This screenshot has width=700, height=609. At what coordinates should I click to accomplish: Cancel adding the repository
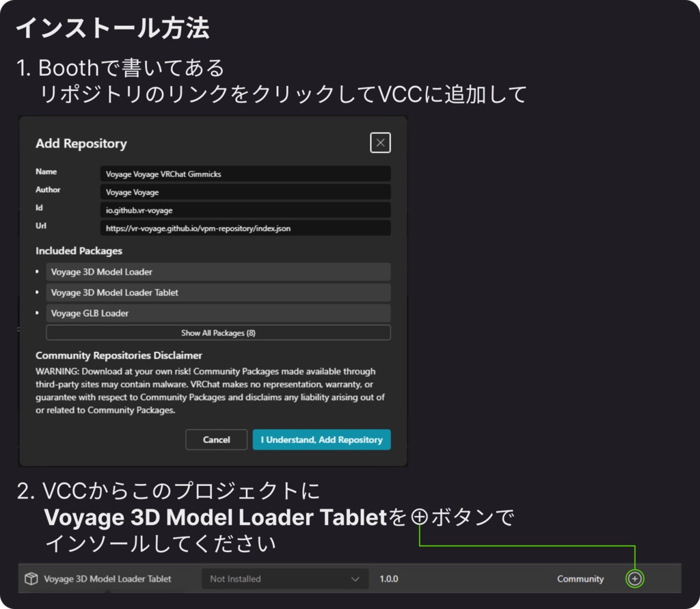click(217, 439)
